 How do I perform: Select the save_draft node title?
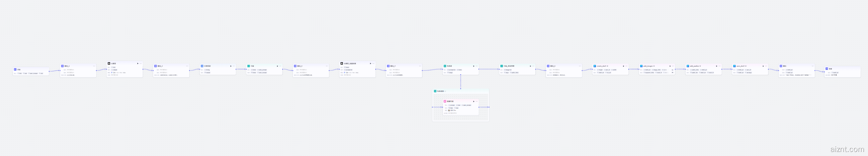point(741,66)
